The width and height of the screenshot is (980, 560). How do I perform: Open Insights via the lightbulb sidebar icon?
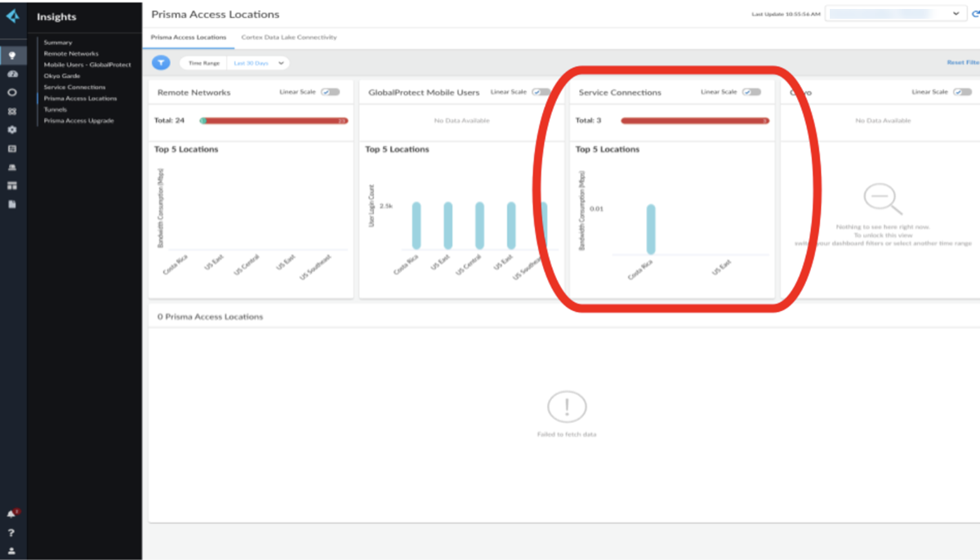(12, 56)
